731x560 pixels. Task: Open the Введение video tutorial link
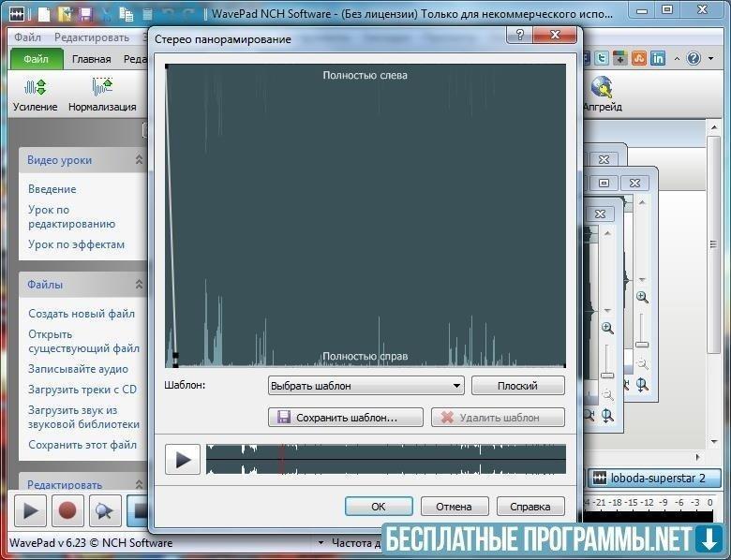tap(52, 189)
